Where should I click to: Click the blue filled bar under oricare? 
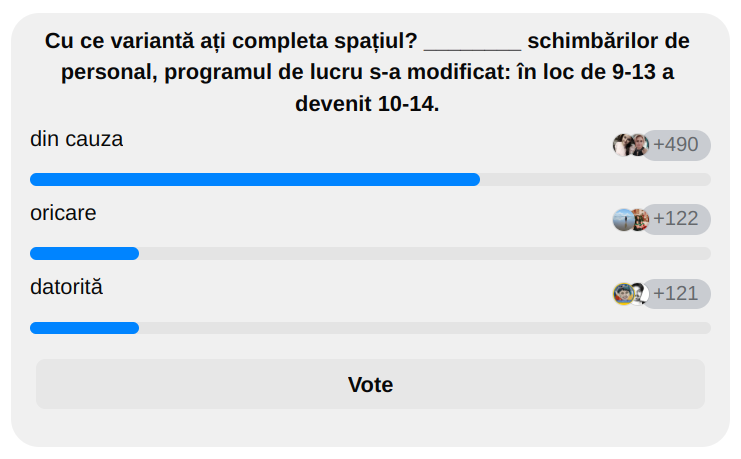(x=84, y=254)
